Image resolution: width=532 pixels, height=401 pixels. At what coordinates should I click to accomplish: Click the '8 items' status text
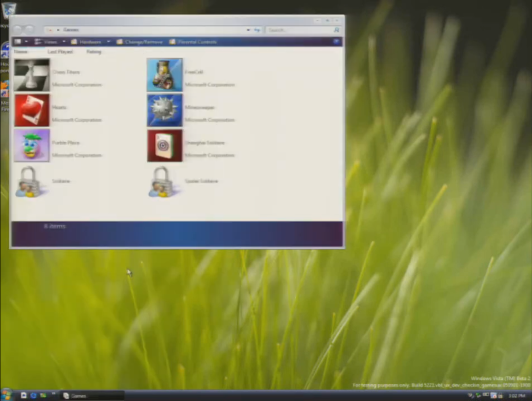[55, 226]
